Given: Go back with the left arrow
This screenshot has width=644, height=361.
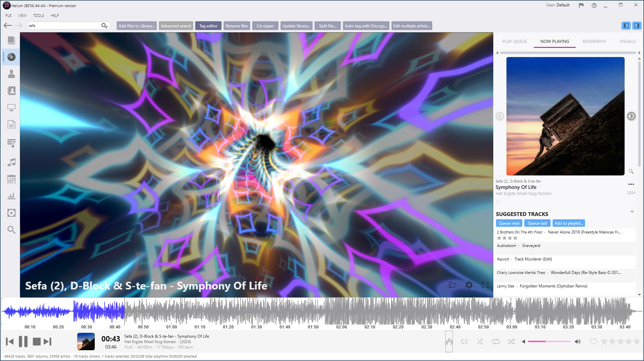Looking at the screenshot, I should click(x=8, y=26).
